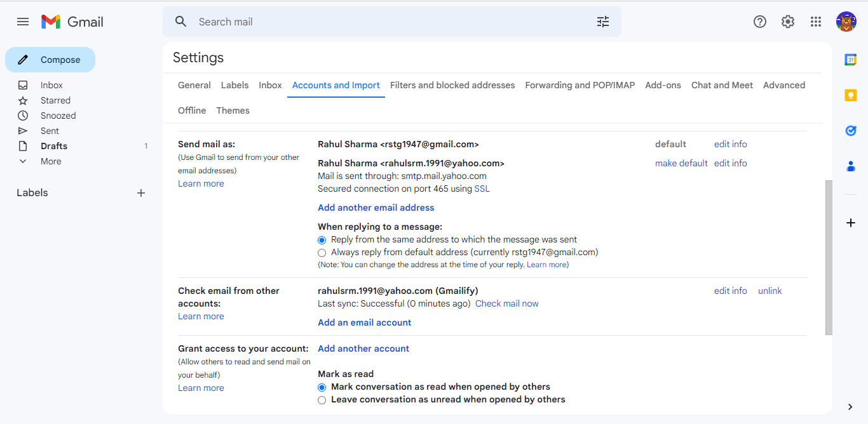Switch to the Themes tab

point(233,110)
